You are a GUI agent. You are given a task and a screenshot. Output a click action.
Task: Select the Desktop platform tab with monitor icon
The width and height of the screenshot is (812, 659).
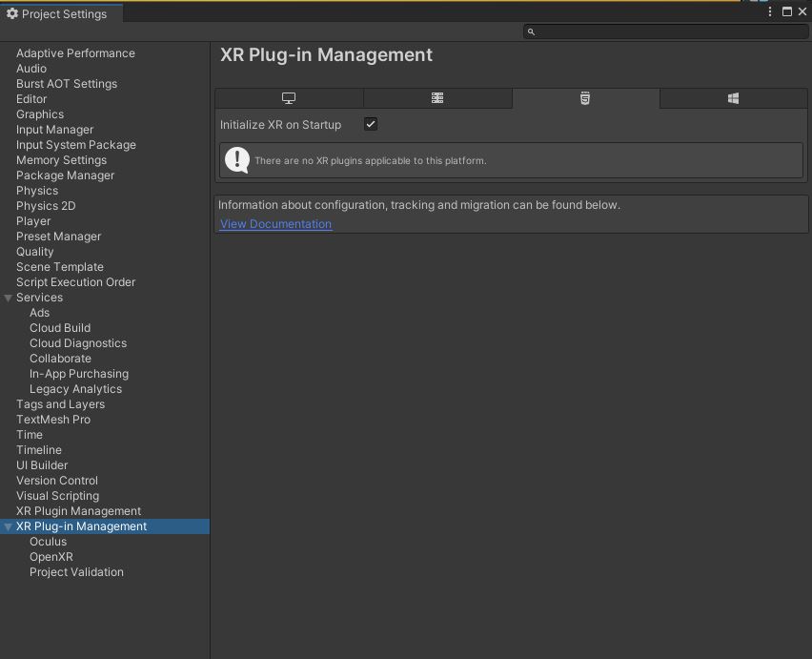tap(289, 98)
